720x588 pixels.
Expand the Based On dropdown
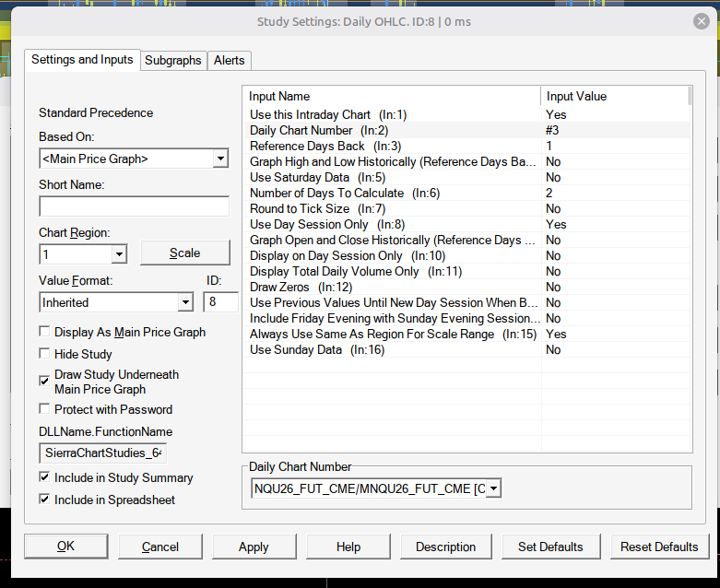[220, 159]
